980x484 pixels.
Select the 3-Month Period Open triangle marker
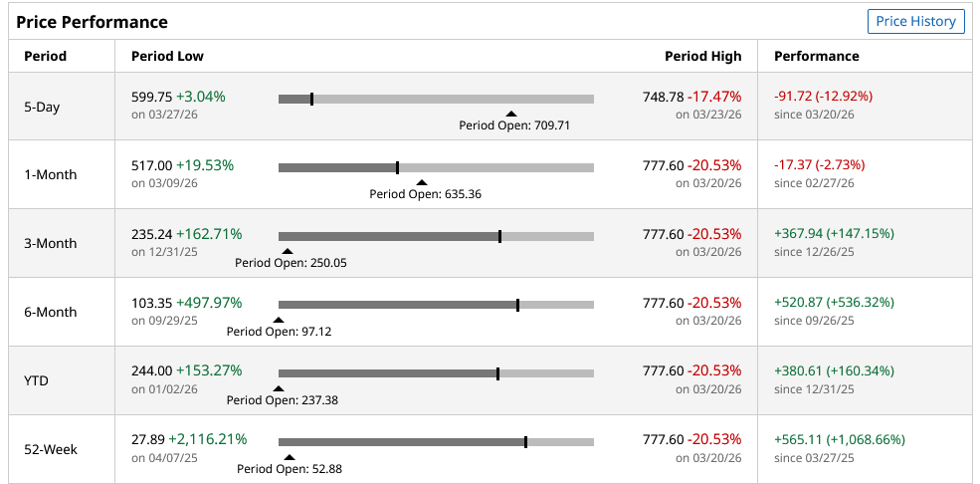[287, 252]
